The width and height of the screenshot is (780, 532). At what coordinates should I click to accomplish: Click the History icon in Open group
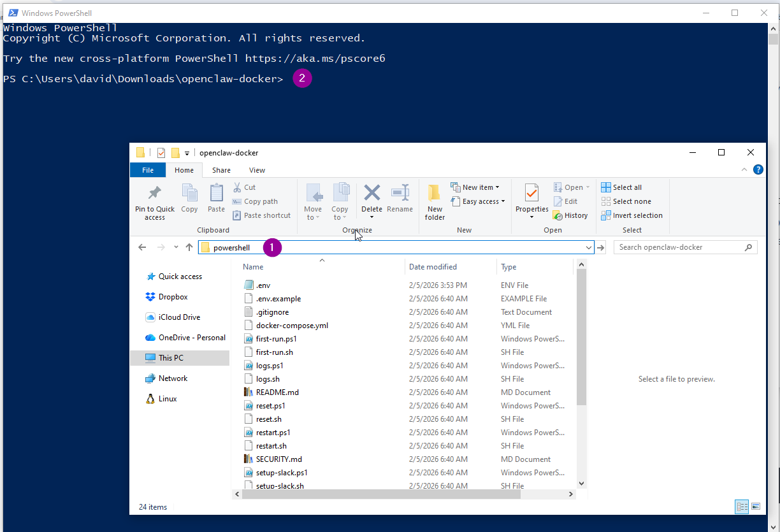click(570, 215)
